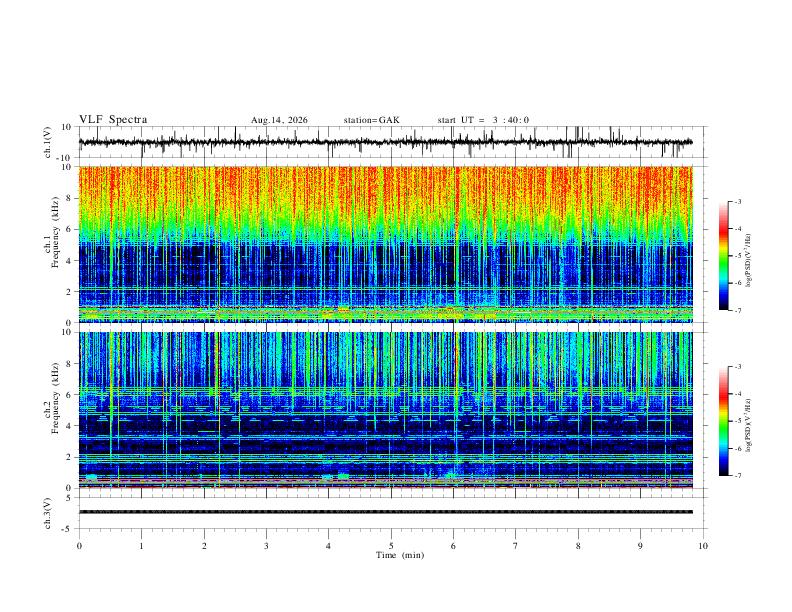Click the -3 label on upper color scale
The height and width of the screenshot is (612, 792).
(738, 201)
